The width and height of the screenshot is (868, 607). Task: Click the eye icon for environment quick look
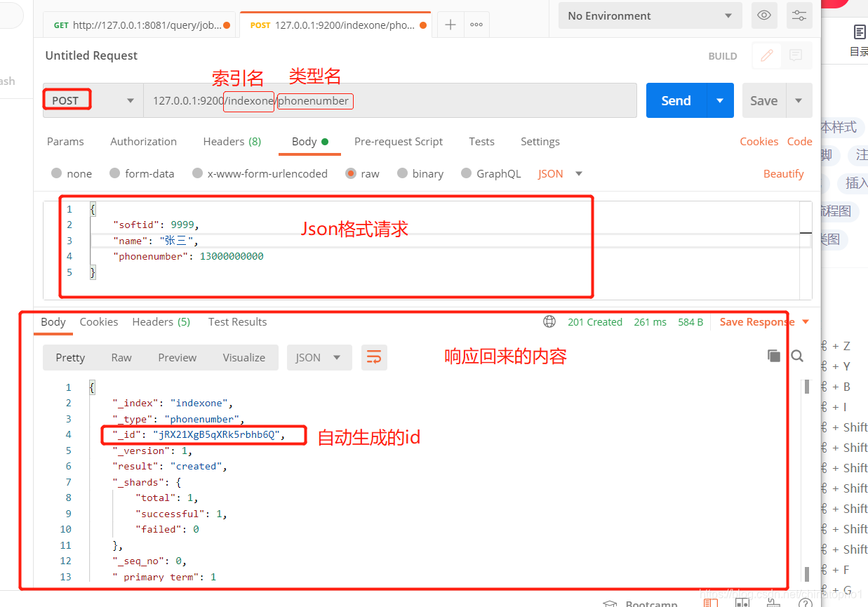coord(764,15)
